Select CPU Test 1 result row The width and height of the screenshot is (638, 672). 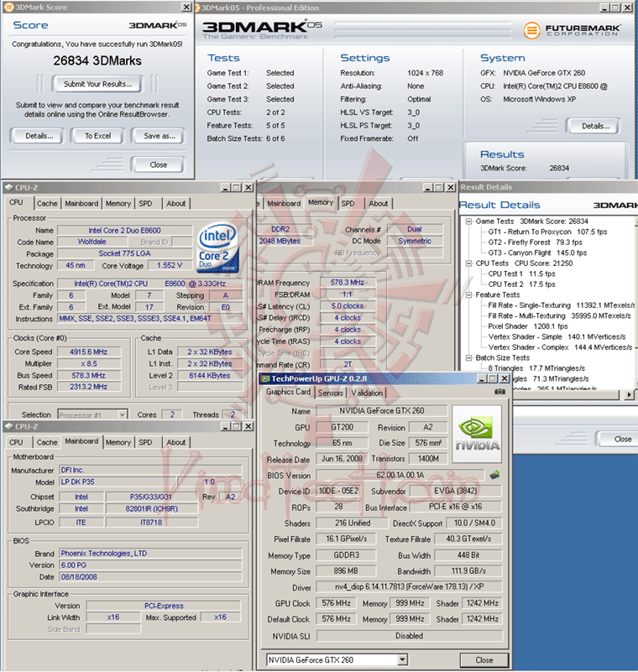coord(521,273)
